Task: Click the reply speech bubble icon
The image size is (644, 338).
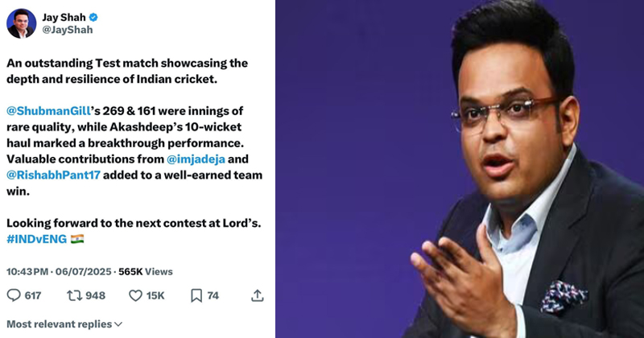Action: click(x=14, y=295)
